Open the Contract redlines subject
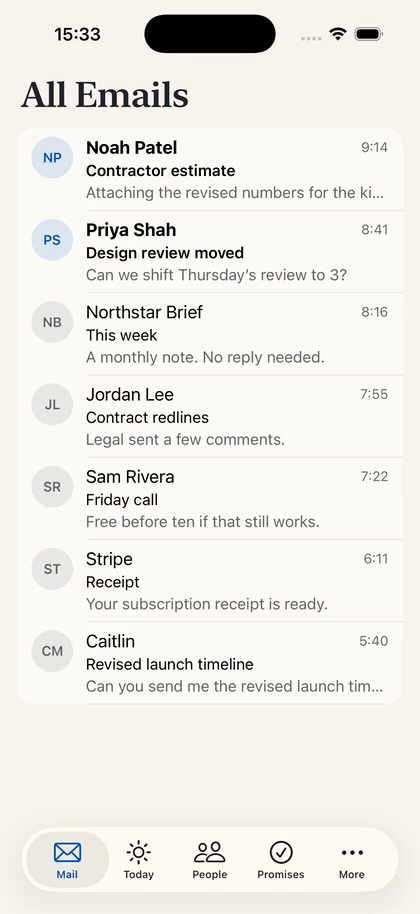The width and height of the screenshot is (420, 914). coord(147,417)
